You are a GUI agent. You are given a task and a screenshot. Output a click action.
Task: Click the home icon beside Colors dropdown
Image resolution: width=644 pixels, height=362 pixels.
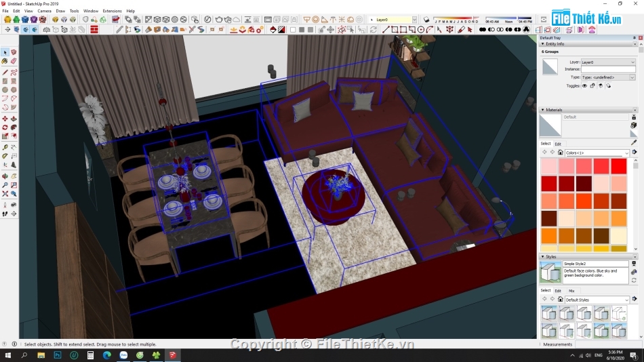coord(560,153)
